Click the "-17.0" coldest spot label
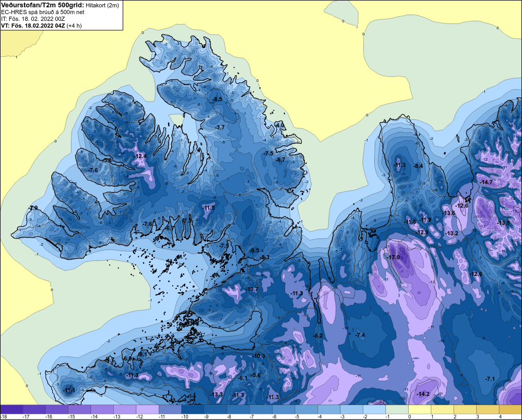 393,257
